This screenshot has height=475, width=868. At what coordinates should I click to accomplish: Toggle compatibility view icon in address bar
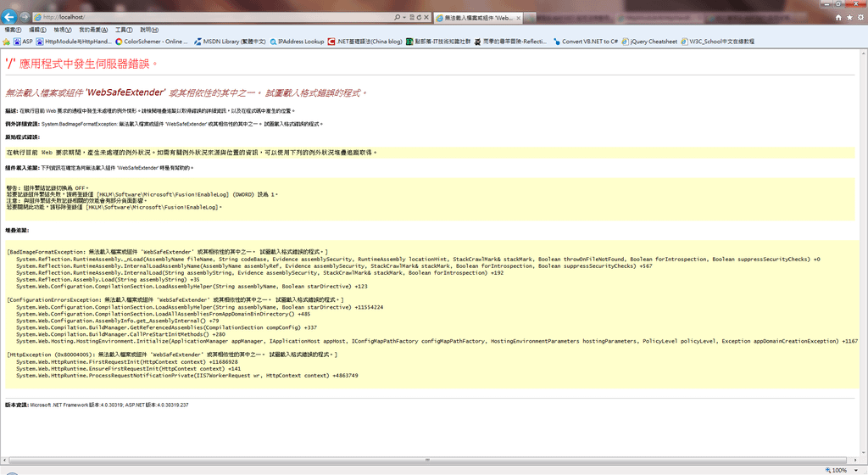(x=412, y=17)
